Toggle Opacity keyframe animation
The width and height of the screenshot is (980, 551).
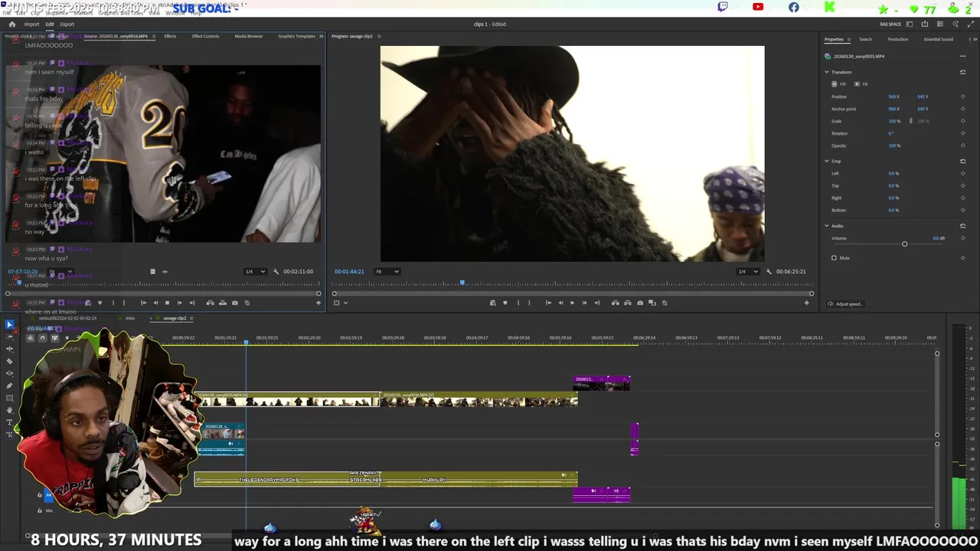pos(962,145)
